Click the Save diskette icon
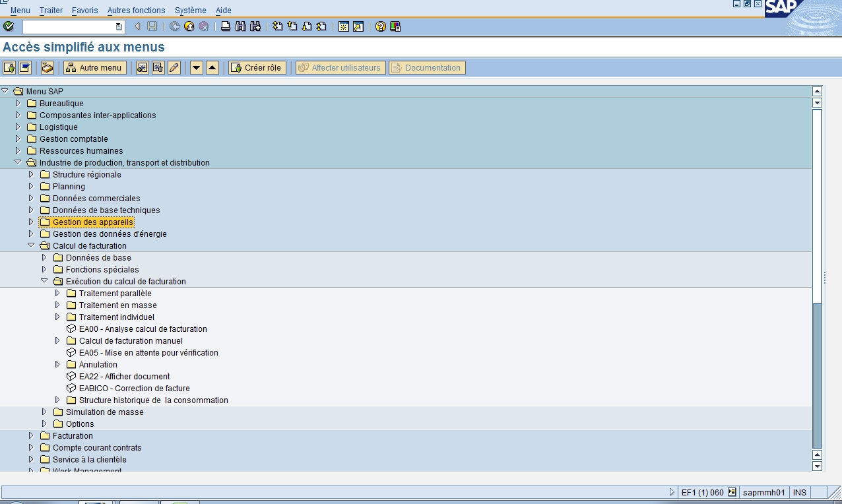Viewport: 842px width, 504px height. (152, 26)
